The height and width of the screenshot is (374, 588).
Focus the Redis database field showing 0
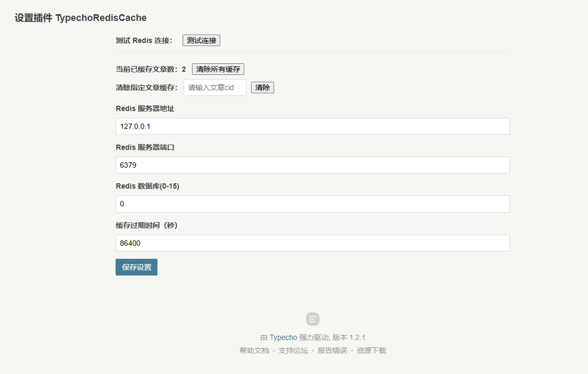point(312,204)
